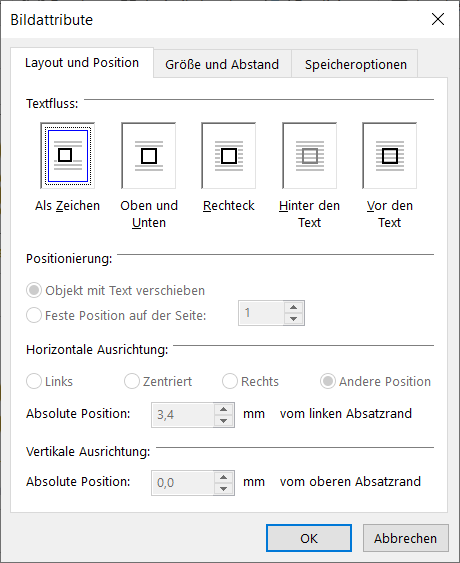Switch to Größe und Abstand tab
This screenshot has width=460, height=563.
(x=222, y=64)
